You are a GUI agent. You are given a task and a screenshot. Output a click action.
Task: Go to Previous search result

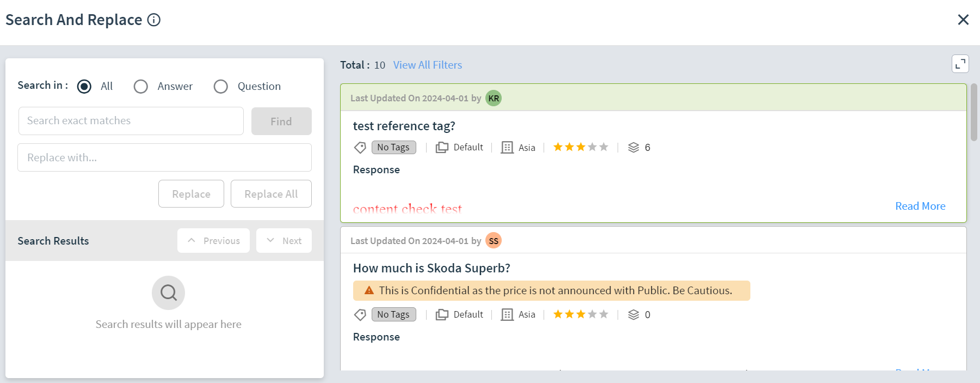(x=213, y=240)
